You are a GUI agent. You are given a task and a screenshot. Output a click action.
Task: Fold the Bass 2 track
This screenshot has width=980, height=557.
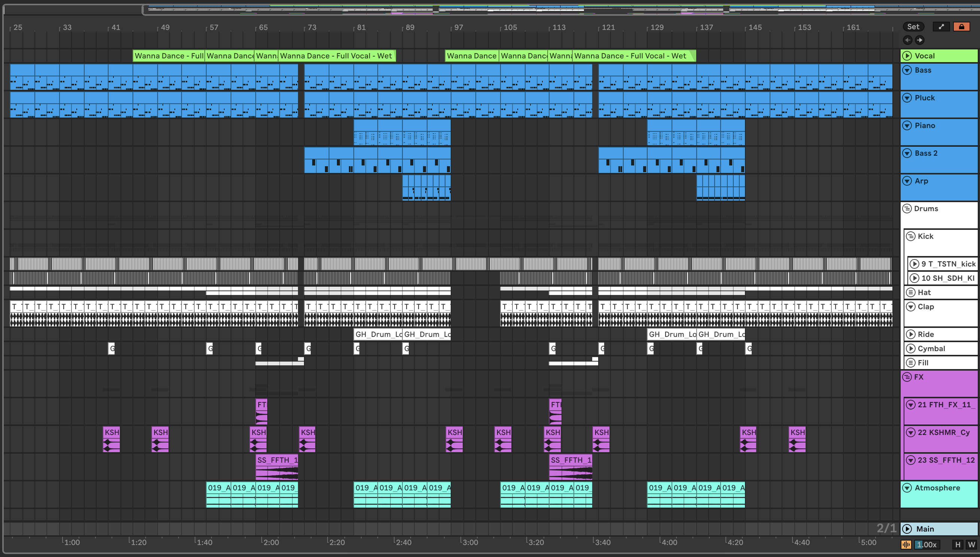pos(907,153)
